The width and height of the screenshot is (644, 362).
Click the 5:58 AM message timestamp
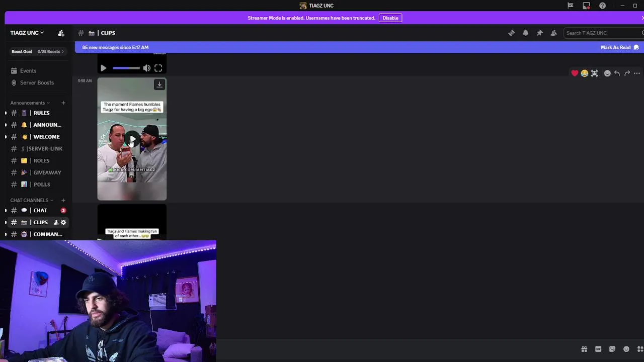85,80
